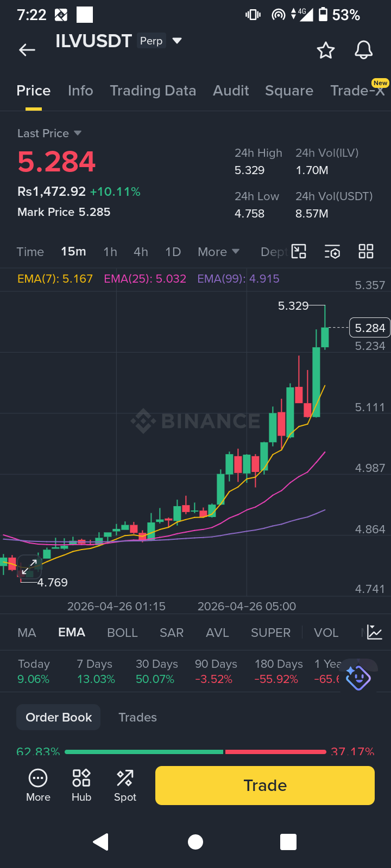The height and width of the screenshot is (868, 391).
Task: Enable the VOL indicator
Action: click(x=326, y=633)
